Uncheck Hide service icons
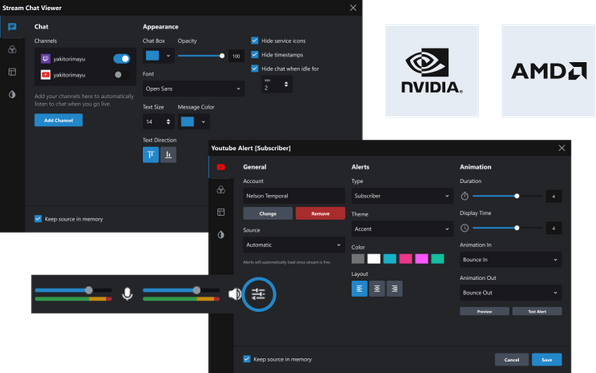Screen dimensions: 596x373 255,40
